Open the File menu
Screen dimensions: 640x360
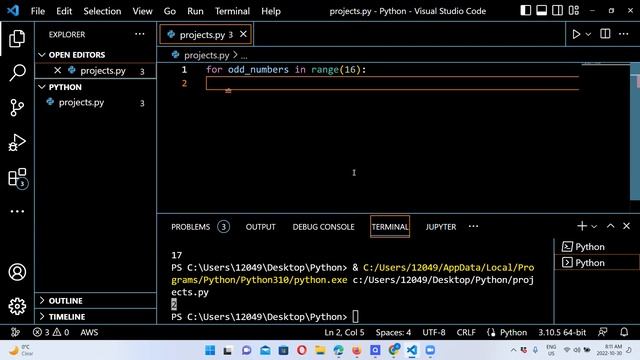38,11
